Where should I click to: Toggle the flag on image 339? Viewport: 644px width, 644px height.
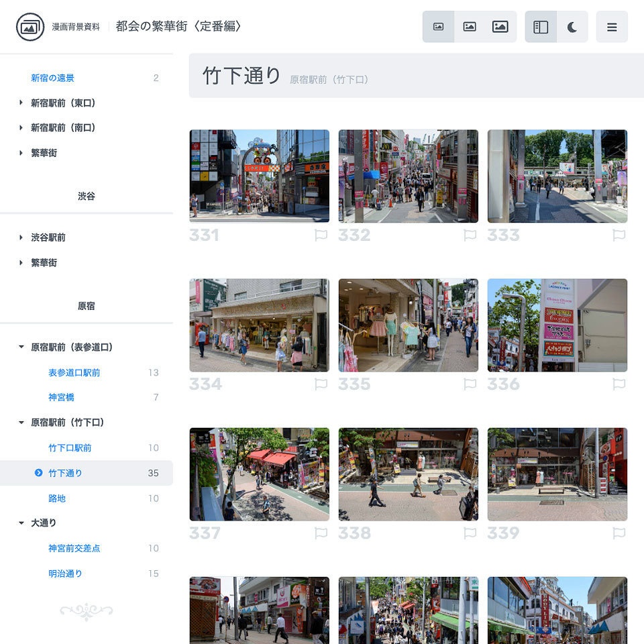(619, 534)
